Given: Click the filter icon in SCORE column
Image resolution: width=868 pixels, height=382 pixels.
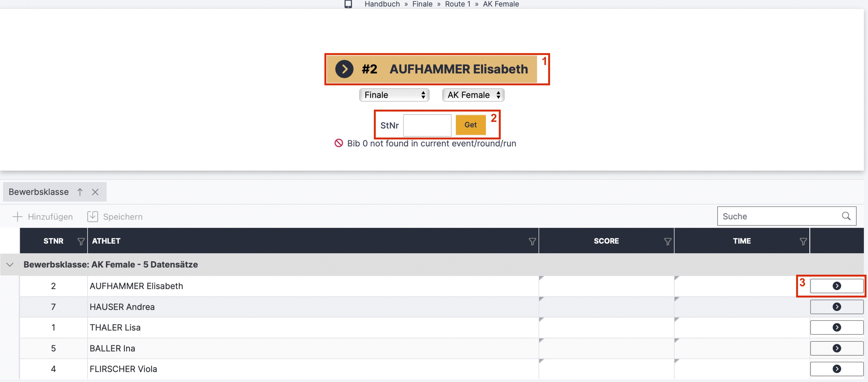Looking at the screenshot, I should (668, 241).
